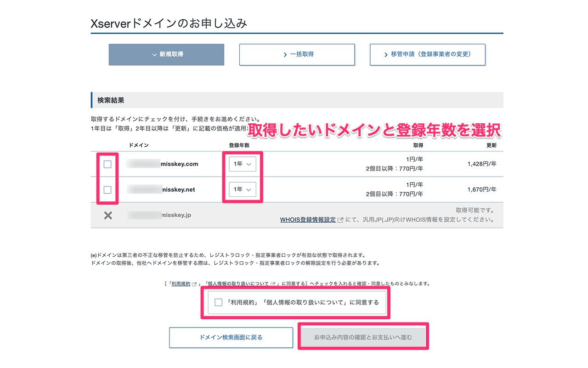Click external link icon after WHOIS登録情報設定
The height and width of the screenshot is (368, 588).
(340, 220)
